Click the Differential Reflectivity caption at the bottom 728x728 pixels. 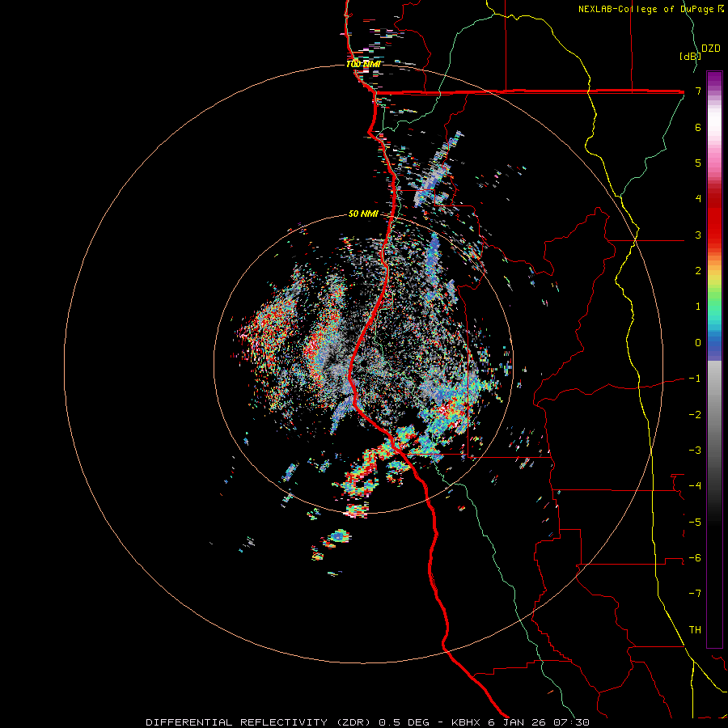point(368,722)
